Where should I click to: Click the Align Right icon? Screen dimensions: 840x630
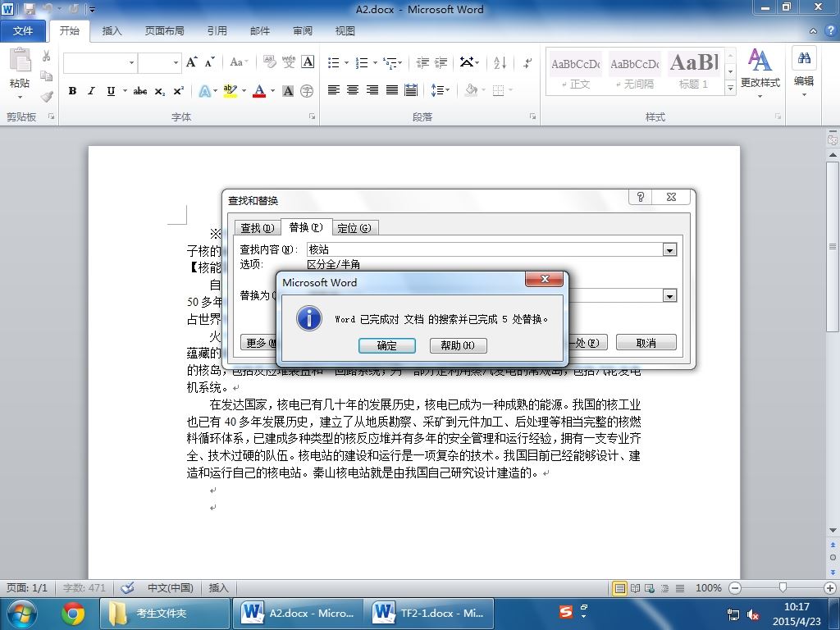(372, 90)
